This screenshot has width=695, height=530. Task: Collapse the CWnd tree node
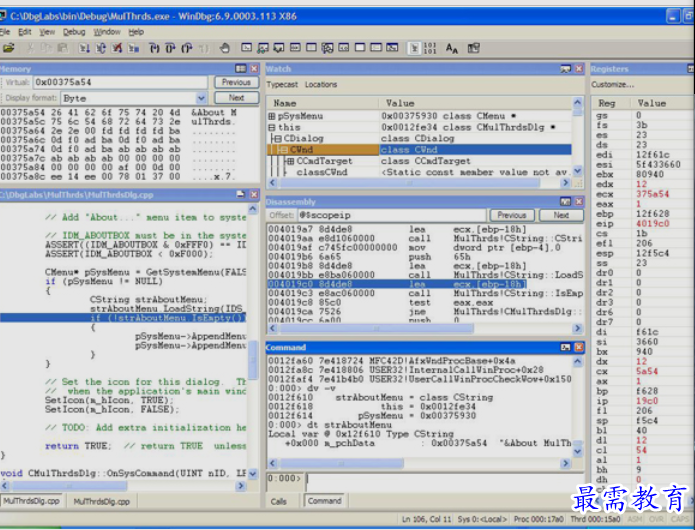pos(284,150)
